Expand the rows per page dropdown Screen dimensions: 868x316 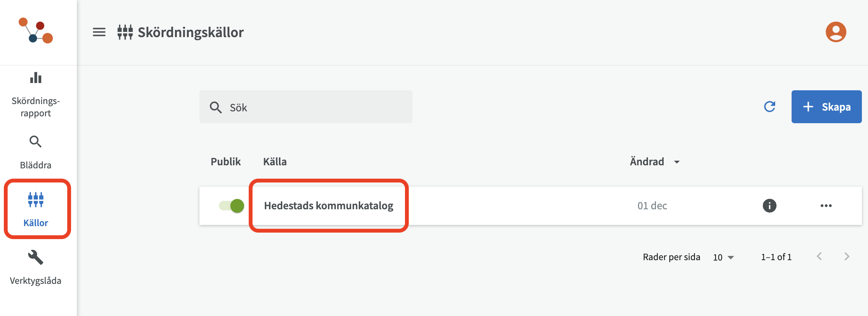click(x=723, y=257)
